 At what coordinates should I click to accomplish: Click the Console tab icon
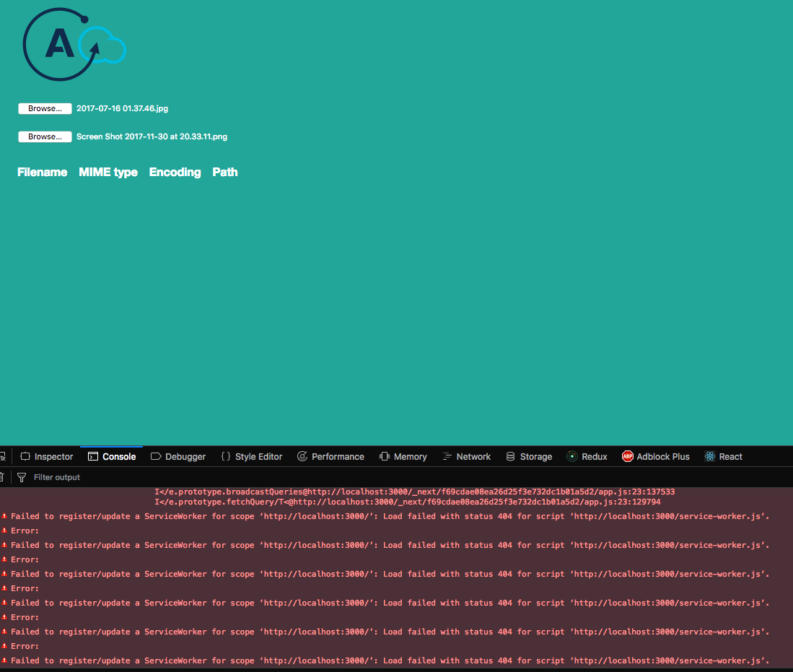93,456
